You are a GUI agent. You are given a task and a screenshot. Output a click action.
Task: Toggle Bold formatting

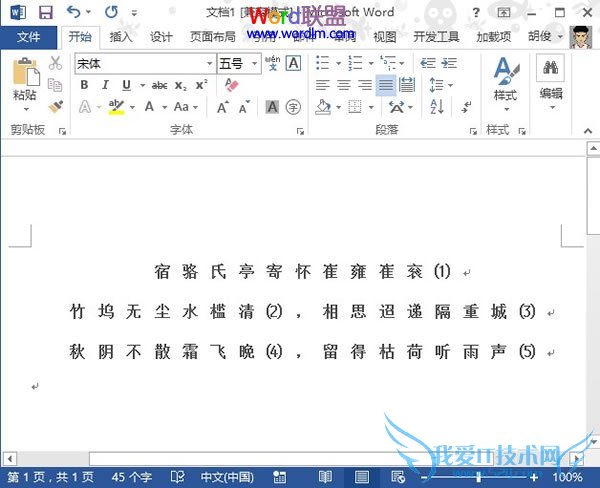click(x=85, y=85)
